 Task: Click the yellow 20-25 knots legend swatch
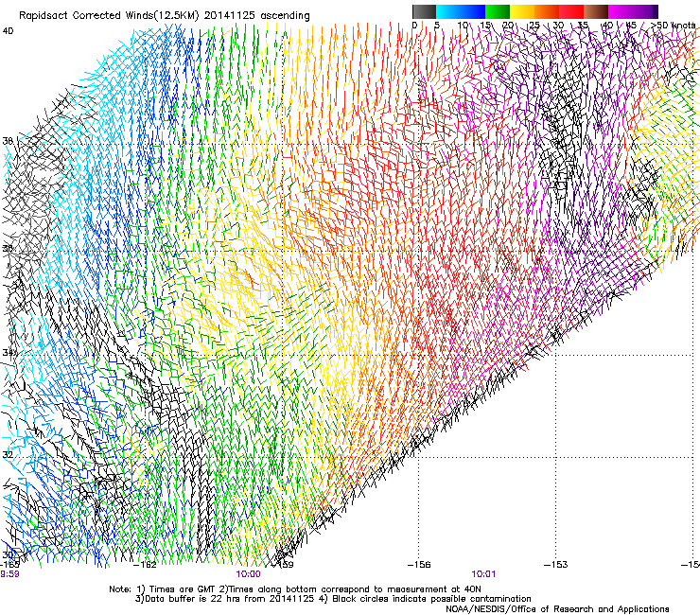[x=522, y=11]
